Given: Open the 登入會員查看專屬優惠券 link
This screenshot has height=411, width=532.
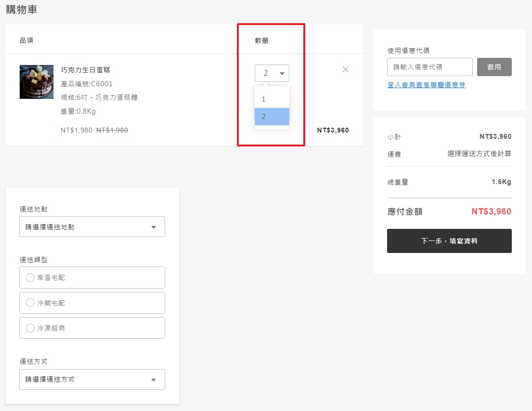Looking at the screenshot, I should coord(426,85).
